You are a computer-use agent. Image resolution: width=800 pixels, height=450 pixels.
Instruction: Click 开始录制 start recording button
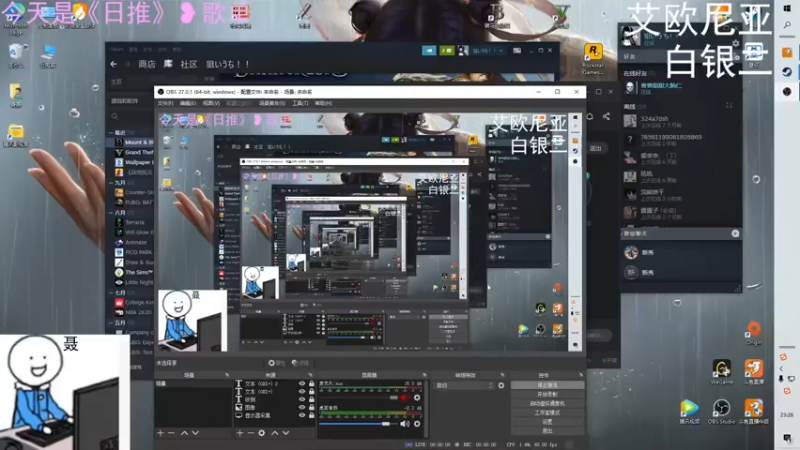pyautogui.click(x=547, y=394)
